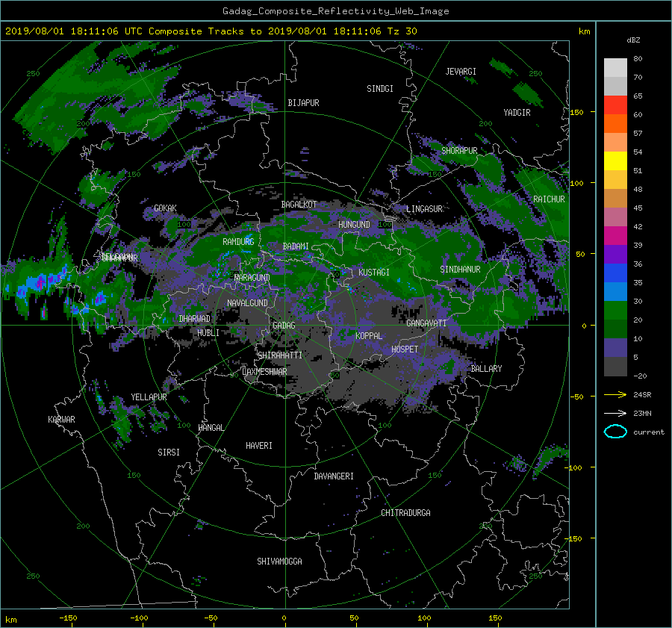The height and width of the screenshot is (628, 672).
Task: Click the 150 km x-axis tick label
Action: 495,618
